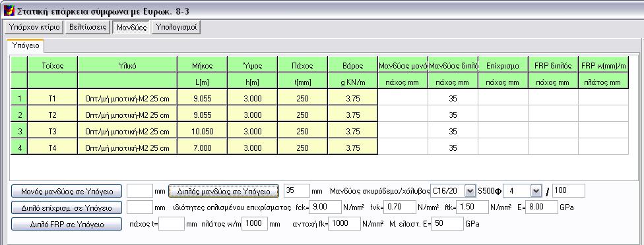The height and width of the screenshot is (245, 644).
Task: Click the T1 single jacket empty cell
Action: (x=403, y=98)
